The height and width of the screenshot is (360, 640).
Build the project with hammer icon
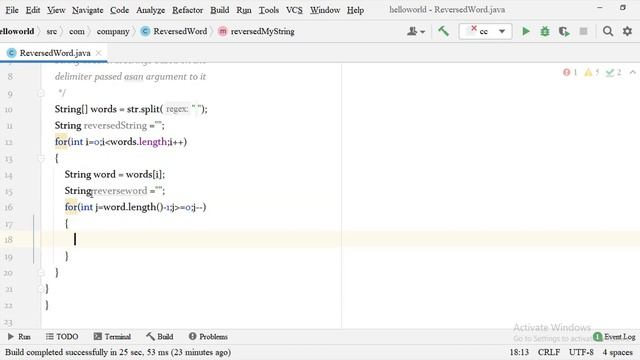(444, 31)
